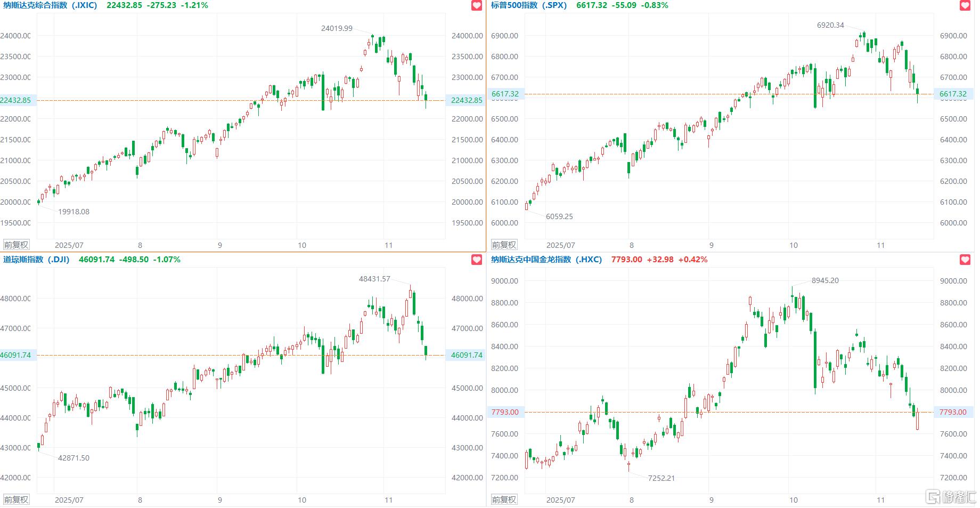Click the heart icon on S&P 500 chart
The height and width of the screenshot is (508, 980).
pos(965,5)
